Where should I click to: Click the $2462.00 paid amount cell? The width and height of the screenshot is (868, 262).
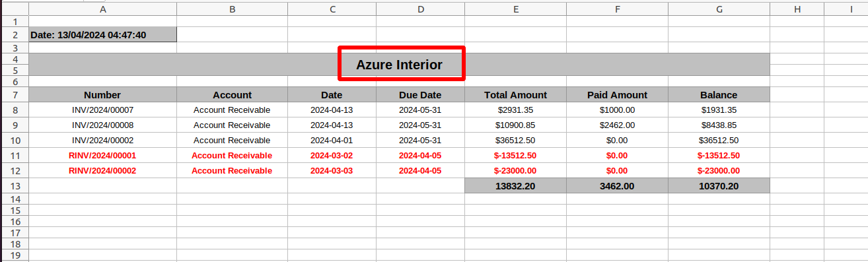pyautogui.click(x=617, y=125)
